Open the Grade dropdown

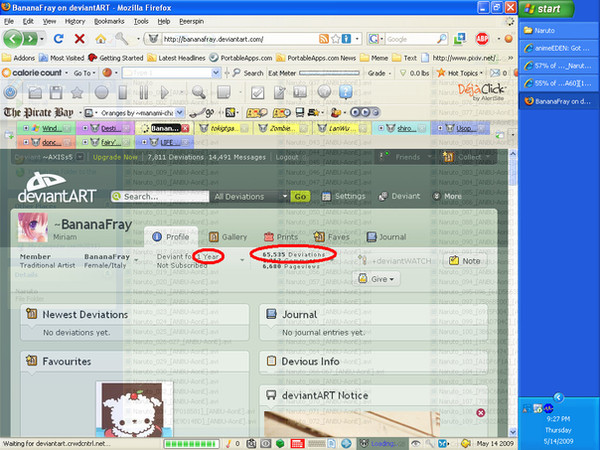(380, 73)
